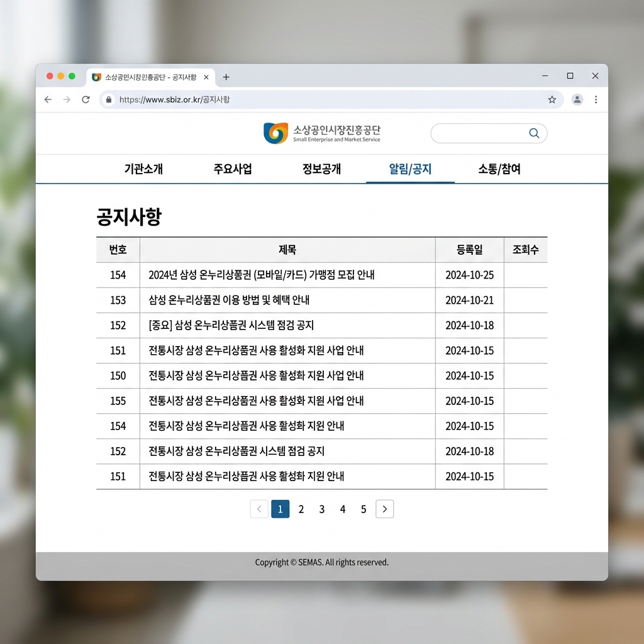This screenshot has height=644, width=644.
Task: Select the 소상공인시장진흥공단 - 공지사항 tab
Action: coord(150,77)
